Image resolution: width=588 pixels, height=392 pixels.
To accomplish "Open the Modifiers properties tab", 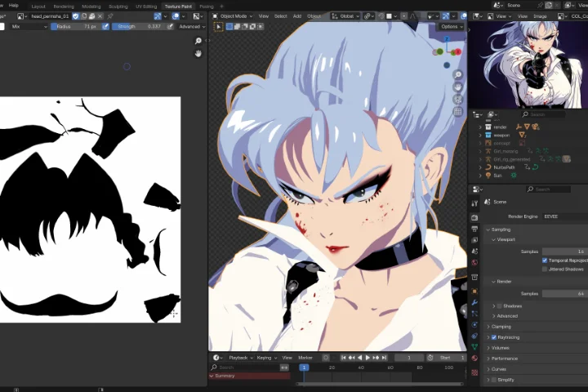I will pyautogui.click(x=474, y=302).
